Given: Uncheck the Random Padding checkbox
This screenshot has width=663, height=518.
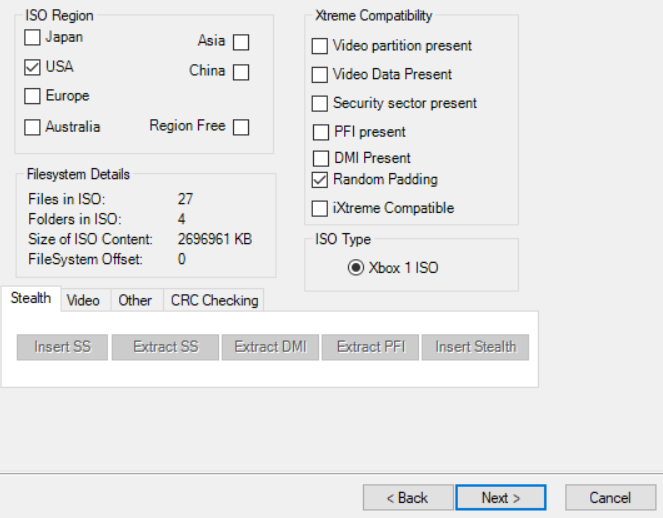Looking at the screenshot, I should [x=320, y=180].
